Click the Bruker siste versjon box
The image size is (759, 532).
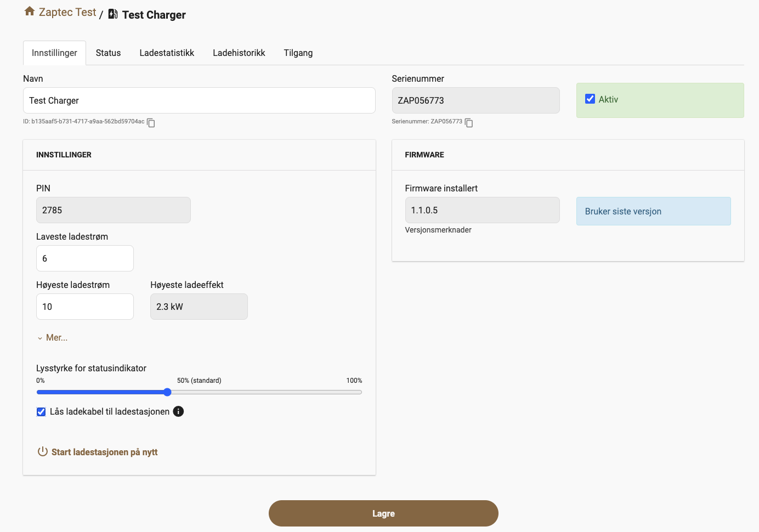tap(653, 211)
